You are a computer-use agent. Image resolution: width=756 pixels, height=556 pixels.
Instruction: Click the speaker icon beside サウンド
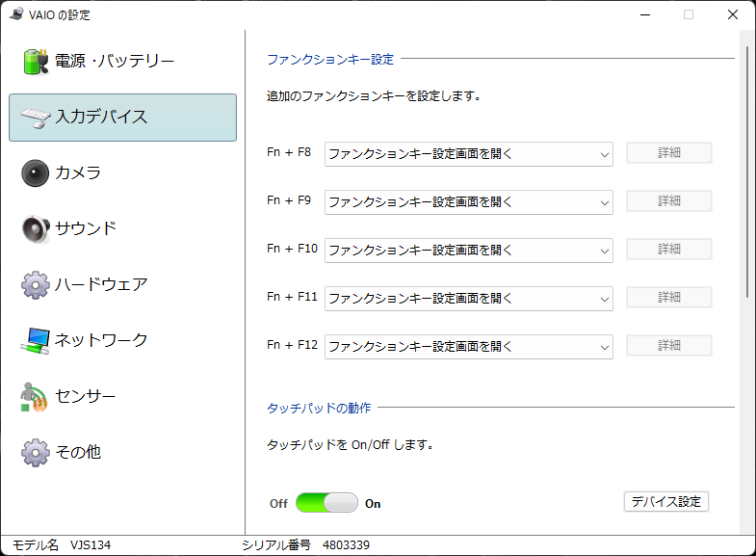pos(36,229)
